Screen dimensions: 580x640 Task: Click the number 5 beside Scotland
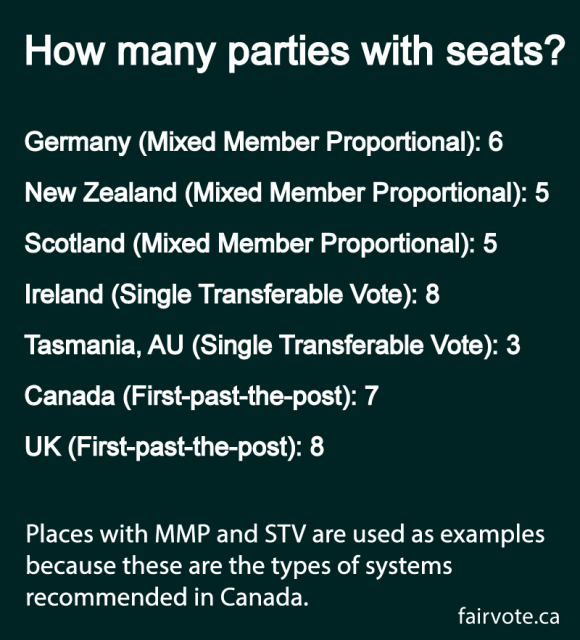pos(490,244)
